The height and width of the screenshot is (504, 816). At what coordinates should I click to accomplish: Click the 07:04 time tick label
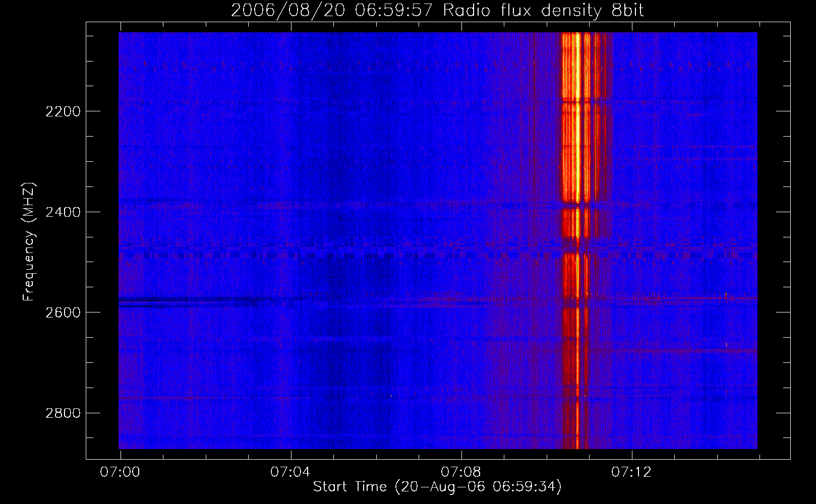point(290,472)
